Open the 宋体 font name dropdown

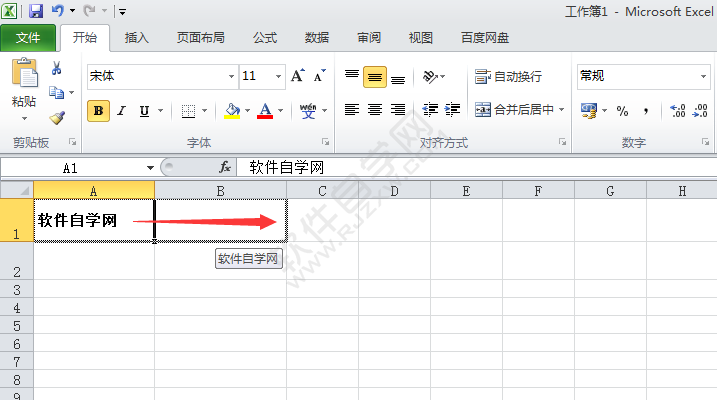pos(231,76)
